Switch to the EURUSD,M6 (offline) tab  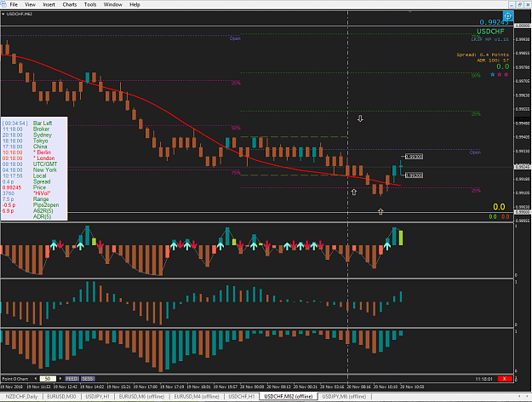[141, 397]
